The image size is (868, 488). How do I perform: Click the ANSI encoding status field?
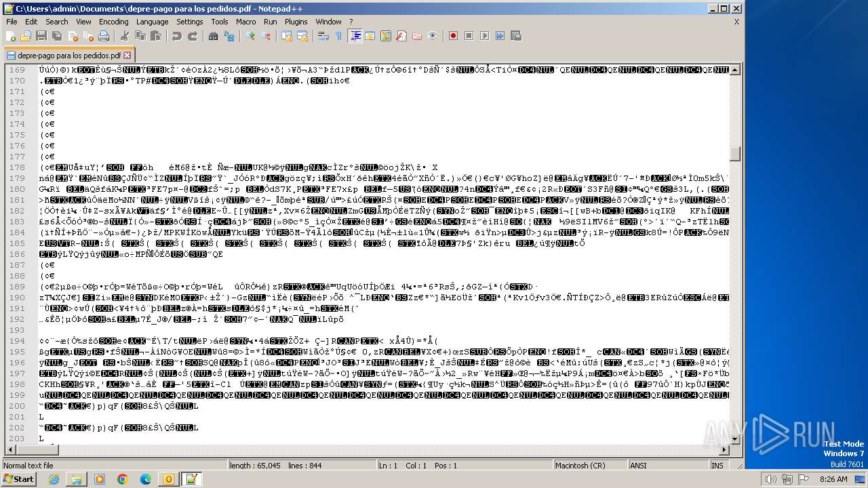pos(668,466)
